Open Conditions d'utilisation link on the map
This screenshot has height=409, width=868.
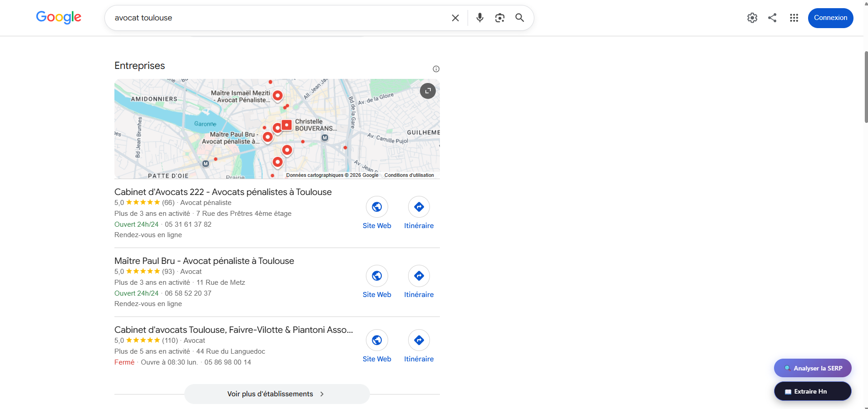click(x=409, y=175)
